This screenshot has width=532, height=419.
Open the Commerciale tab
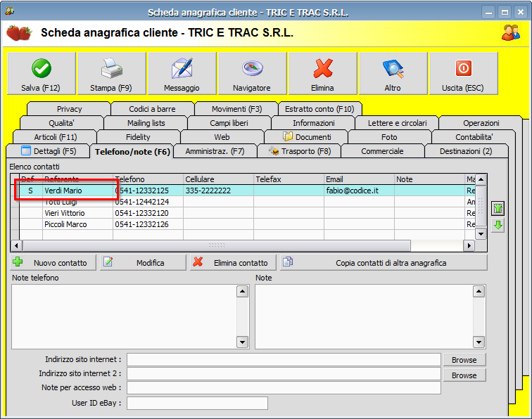coord(382,151)
